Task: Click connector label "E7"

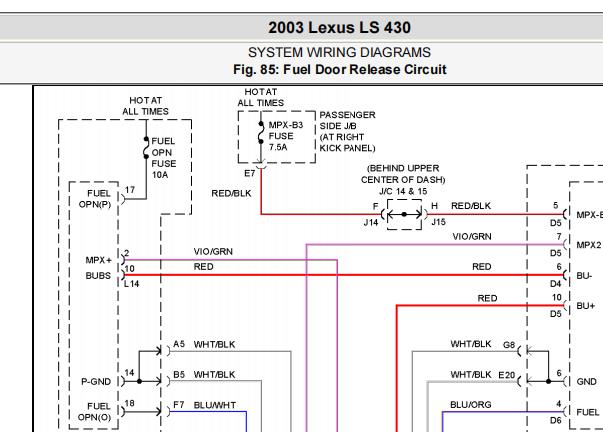Action: click(250, 173)
